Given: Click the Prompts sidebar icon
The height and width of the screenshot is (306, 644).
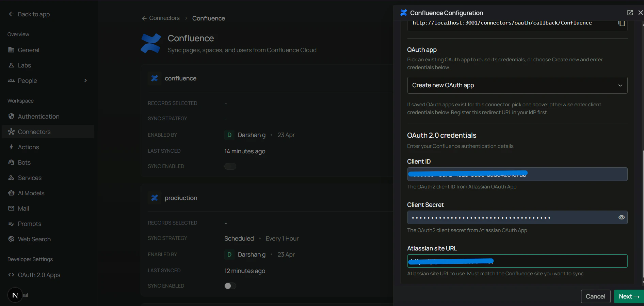Looking at the screenshot, I should coord(11,224).
